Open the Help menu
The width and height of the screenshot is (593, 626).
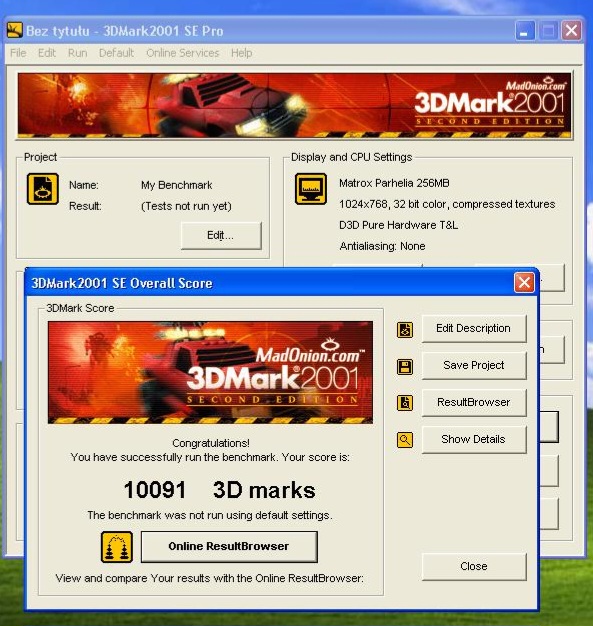(x=242, y=53)
